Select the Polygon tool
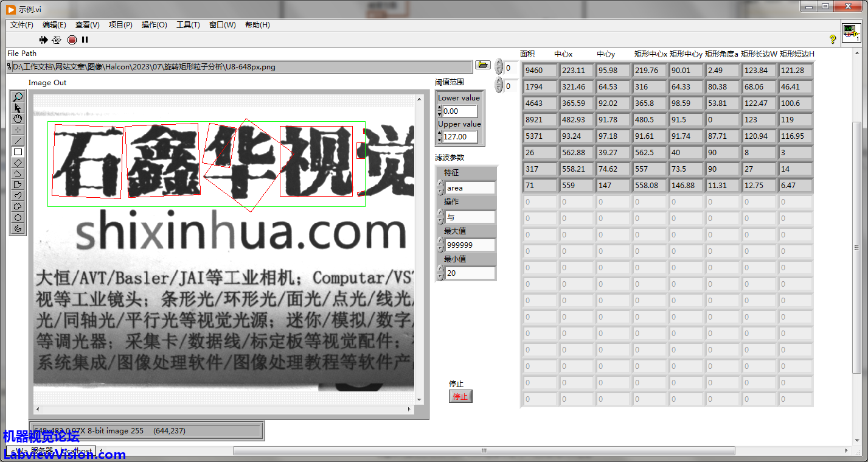This screenshot has height=462, width=868. pyautogui.click(x=18, y=184)
